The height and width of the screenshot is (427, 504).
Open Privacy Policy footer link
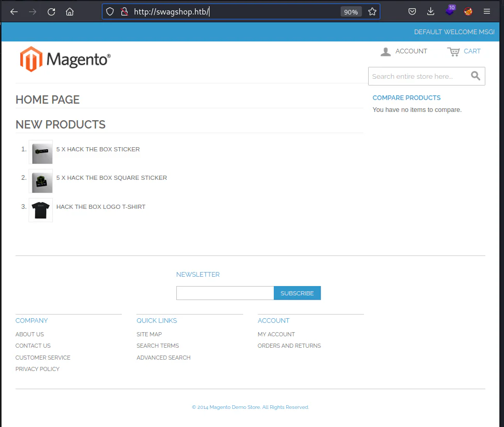pos(37,369)
